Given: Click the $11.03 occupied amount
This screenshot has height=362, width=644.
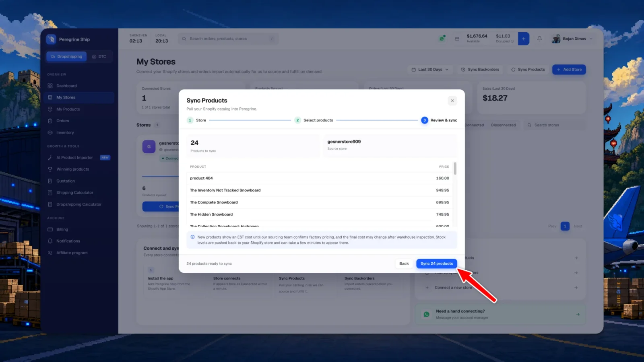Looking at the screenshot, I should point(503,36).
